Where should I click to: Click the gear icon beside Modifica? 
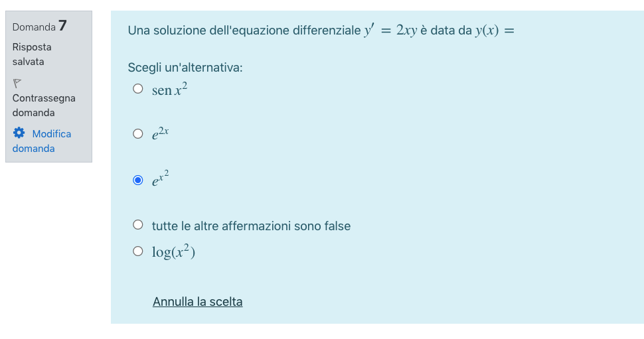[x=19, y=133]
